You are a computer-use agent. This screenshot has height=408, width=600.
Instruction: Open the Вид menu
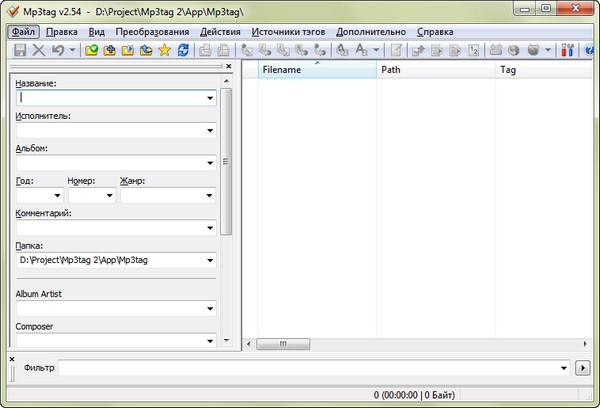(96, 32)
